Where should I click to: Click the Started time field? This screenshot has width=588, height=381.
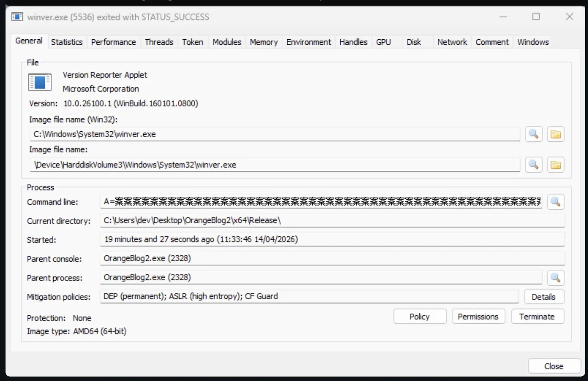pos(332,240)
